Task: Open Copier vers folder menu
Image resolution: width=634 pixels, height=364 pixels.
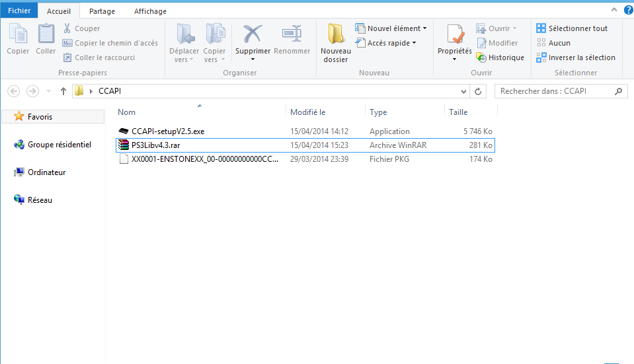Action: 214,43
